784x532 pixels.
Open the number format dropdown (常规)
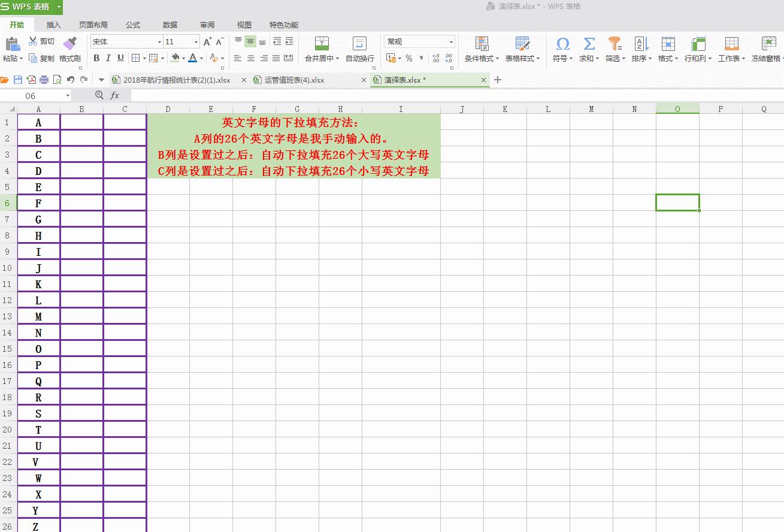coord(451,42)
